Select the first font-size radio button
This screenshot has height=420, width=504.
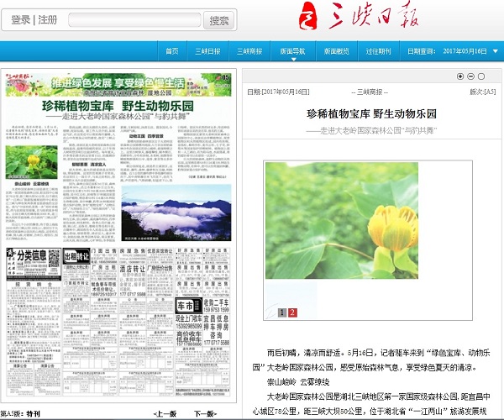point(460,76)
